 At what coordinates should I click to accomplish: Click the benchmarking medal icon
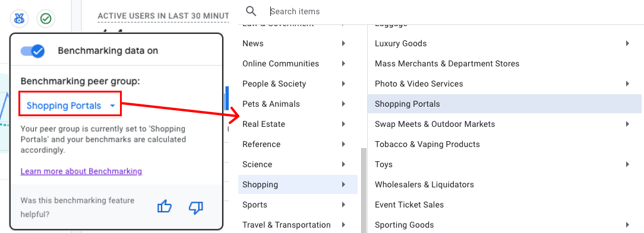point(19,18)
